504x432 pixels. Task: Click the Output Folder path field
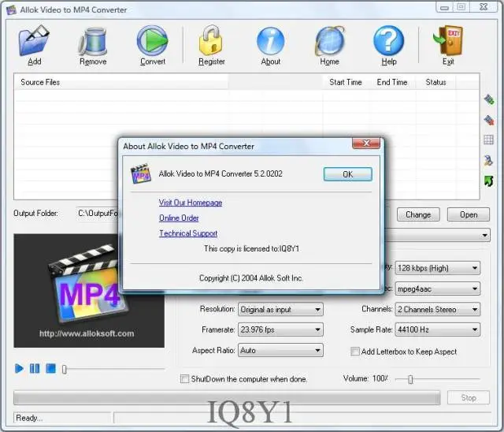pyautogui.click(x=98, y=214)
